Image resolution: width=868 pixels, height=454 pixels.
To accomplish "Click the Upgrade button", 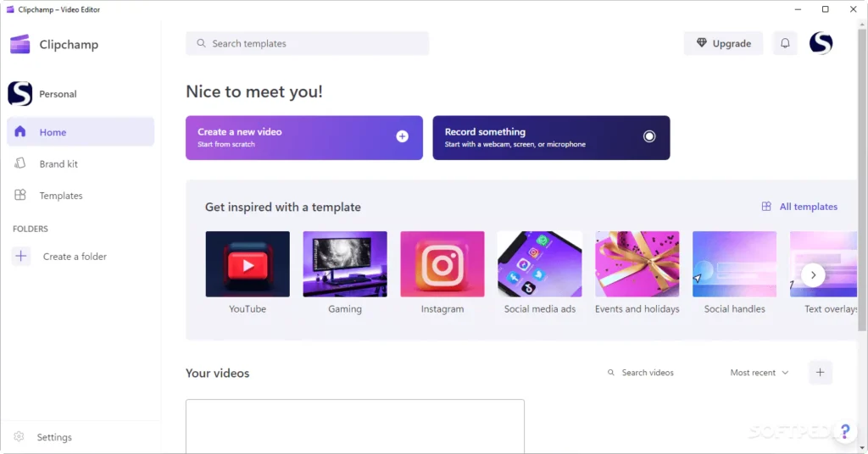I will coord(723,43).
